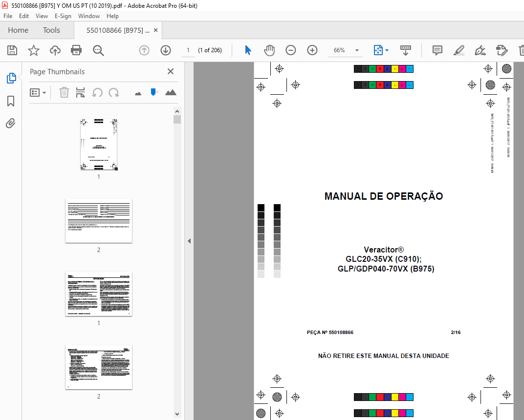Click the 2/16 date text on page
524x420 pixels.
456,333
